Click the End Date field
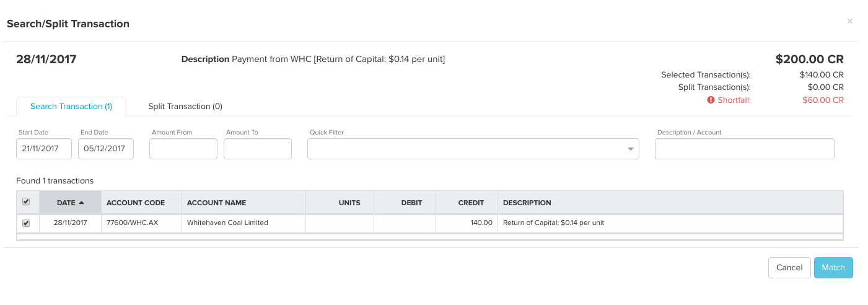Image resolution: width=868 pixels, height=305 pixels. click(106, 149)
